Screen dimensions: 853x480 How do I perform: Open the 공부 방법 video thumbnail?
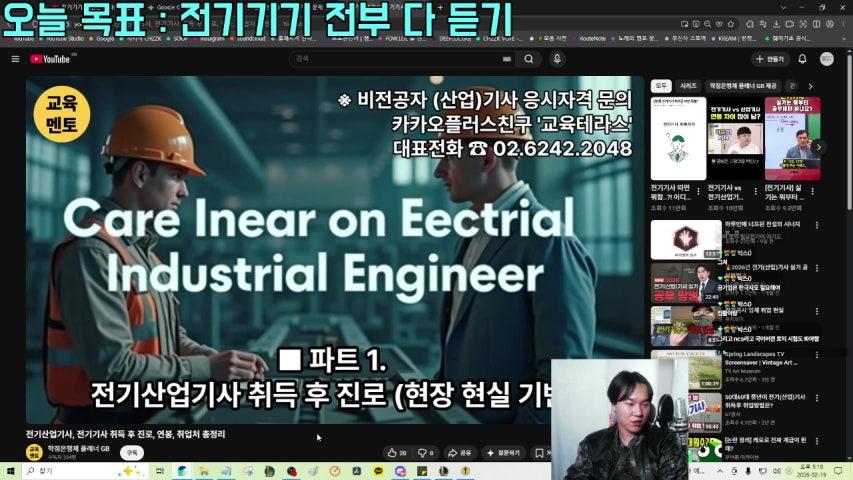click(686, 283)
